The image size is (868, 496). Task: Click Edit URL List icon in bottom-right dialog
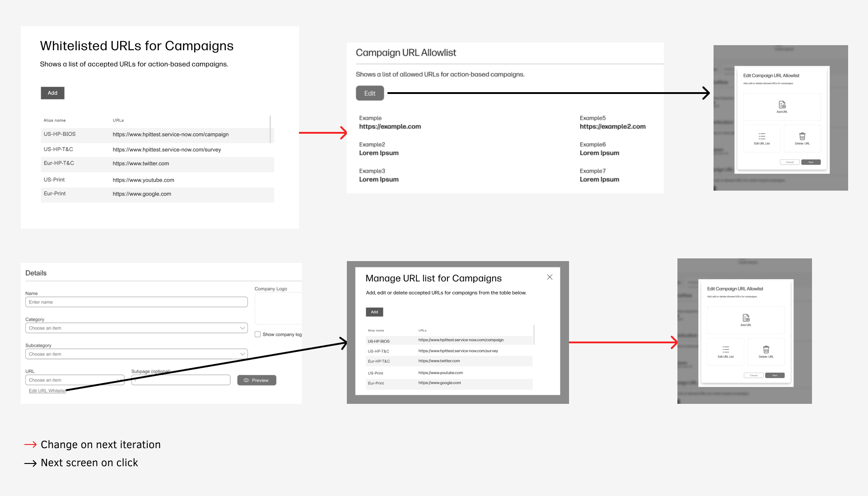tap(726, 350)
